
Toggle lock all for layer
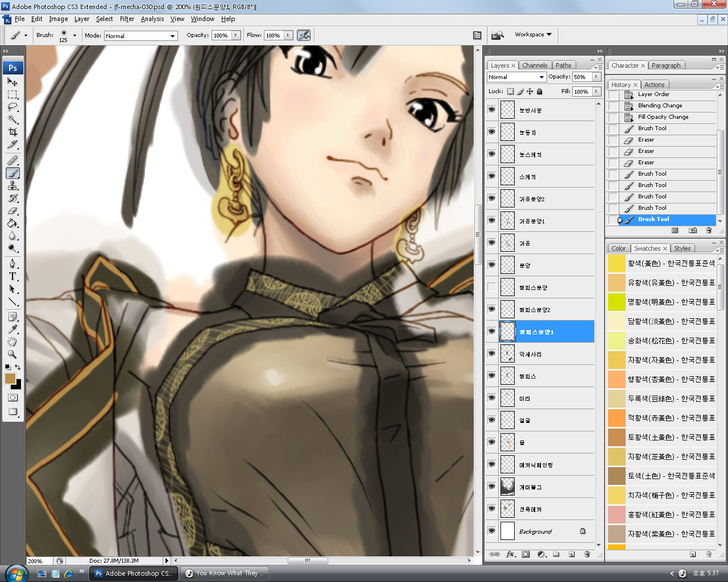click(x=540, y=92)
